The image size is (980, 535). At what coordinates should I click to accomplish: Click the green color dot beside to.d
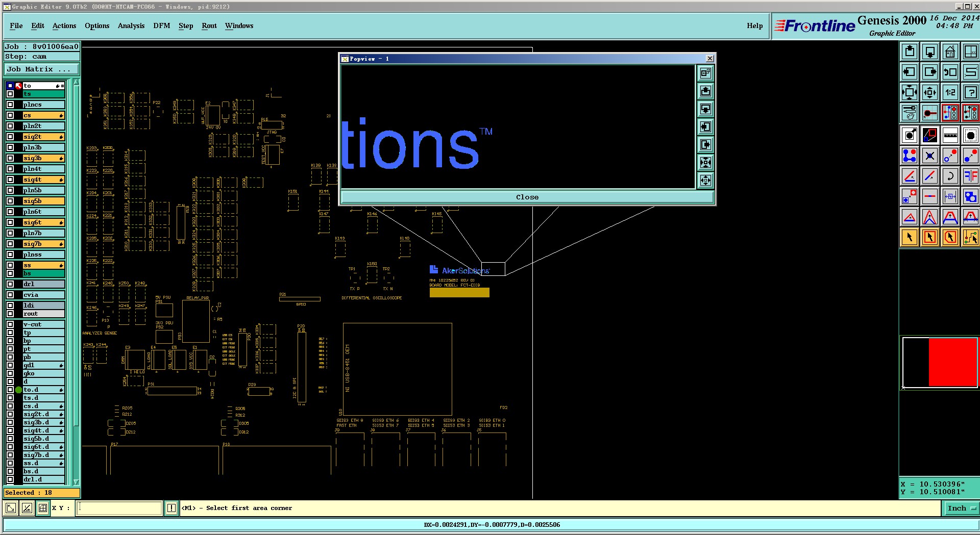(x=18, y=390)
